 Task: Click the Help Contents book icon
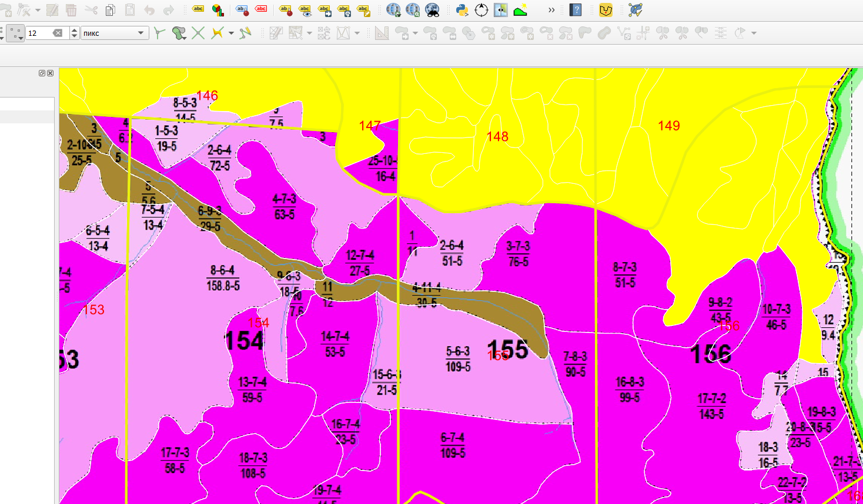(x=576, y=10)
